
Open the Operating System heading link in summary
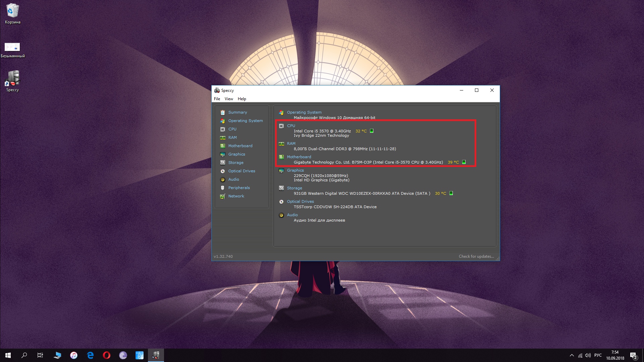tap(304, 112)
